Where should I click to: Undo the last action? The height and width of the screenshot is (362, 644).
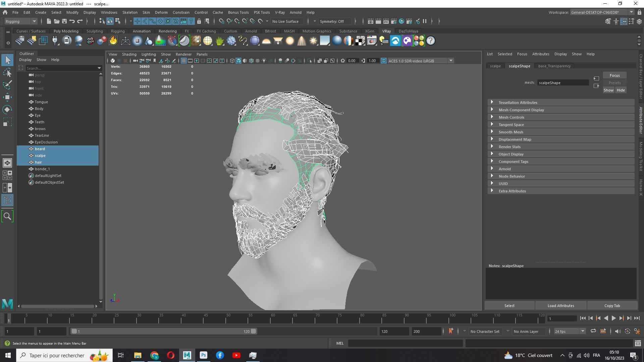tap(72, 21)
